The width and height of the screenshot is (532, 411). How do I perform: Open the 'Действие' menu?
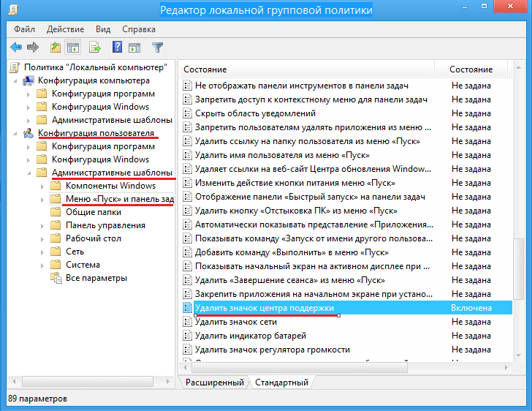(x=65, y=29)
